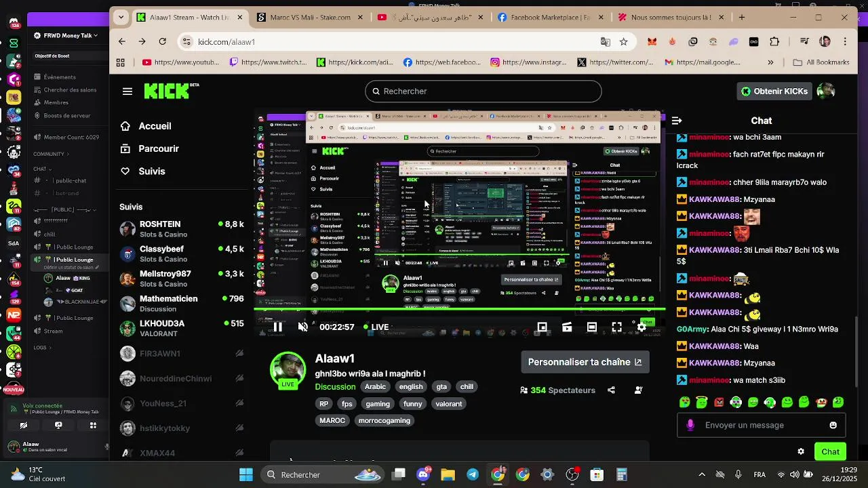Open chat settings gear beside the Chat button
Screen dimensions: 868x488
tap(801, 451)
